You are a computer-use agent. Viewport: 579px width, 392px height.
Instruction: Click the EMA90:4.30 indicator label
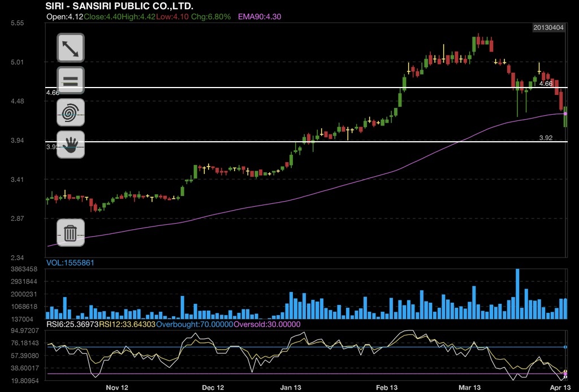point(260,16)
